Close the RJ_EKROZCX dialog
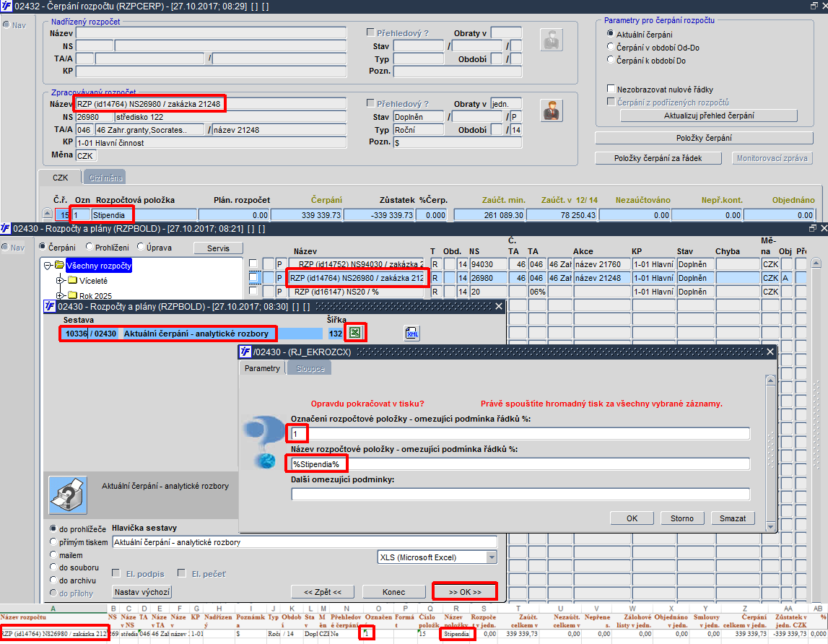Screen dimensions: 828x644 tap(770, 352)
